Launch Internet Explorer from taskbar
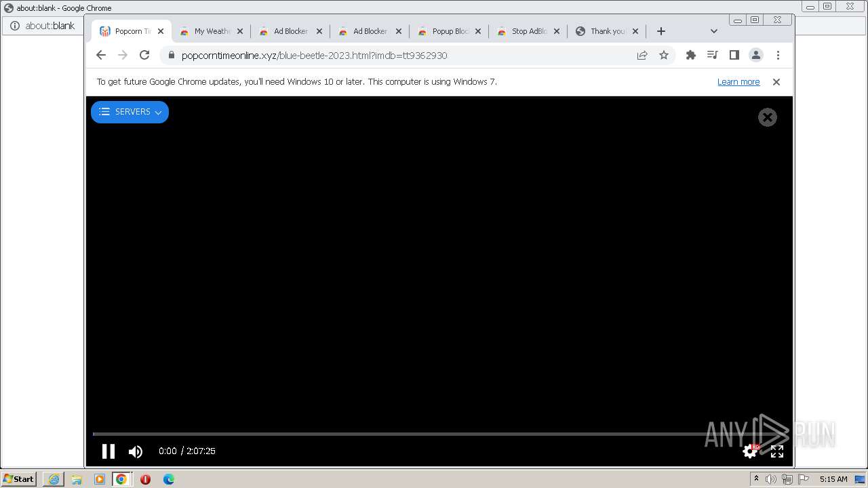The height and width of the screenshot is (488, 868). 54,479
